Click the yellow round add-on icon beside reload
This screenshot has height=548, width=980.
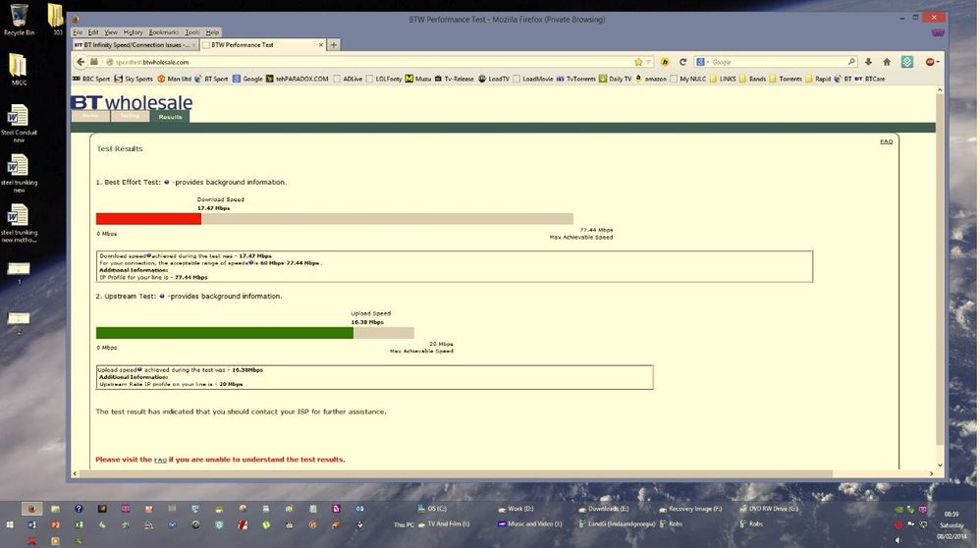(665, 62)
